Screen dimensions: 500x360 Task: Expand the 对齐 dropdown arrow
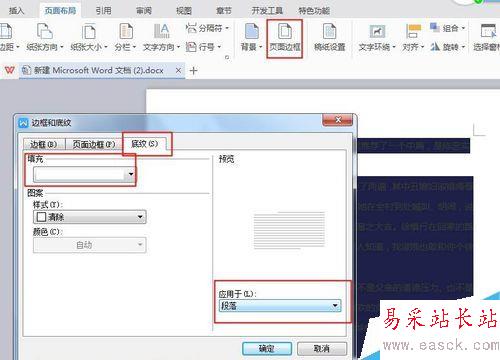(x=422, y=47)
